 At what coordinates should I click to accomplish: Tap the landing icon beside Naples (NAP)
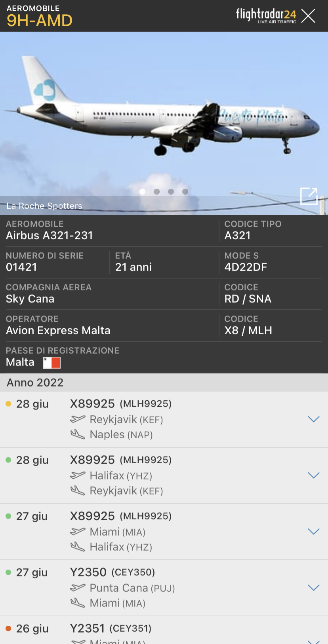click(78, 435)
